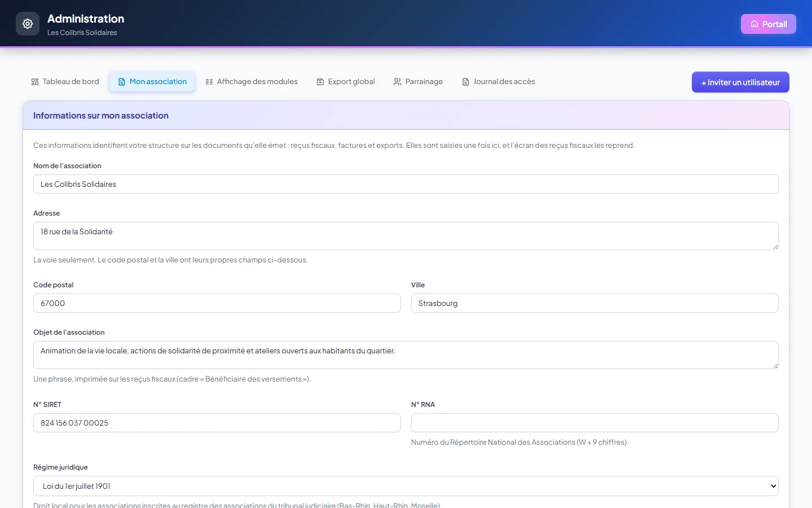The width and height of the screenshot is (812, 508).
Task: Click "Les Colibris Solidaires" subtitle in header
Action: [x=82, y=33]
